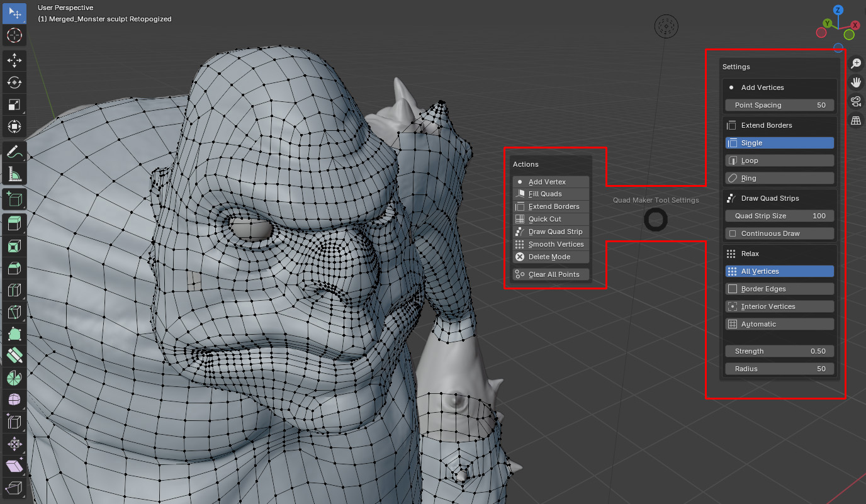Choose Automatic relax mode

tap(780, 324)
